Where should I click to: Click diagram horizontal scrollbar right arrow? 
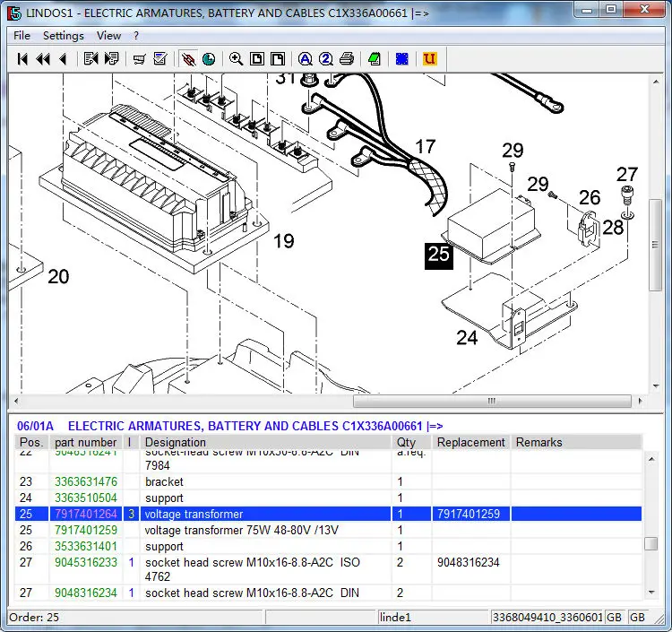tap(641, 402)
